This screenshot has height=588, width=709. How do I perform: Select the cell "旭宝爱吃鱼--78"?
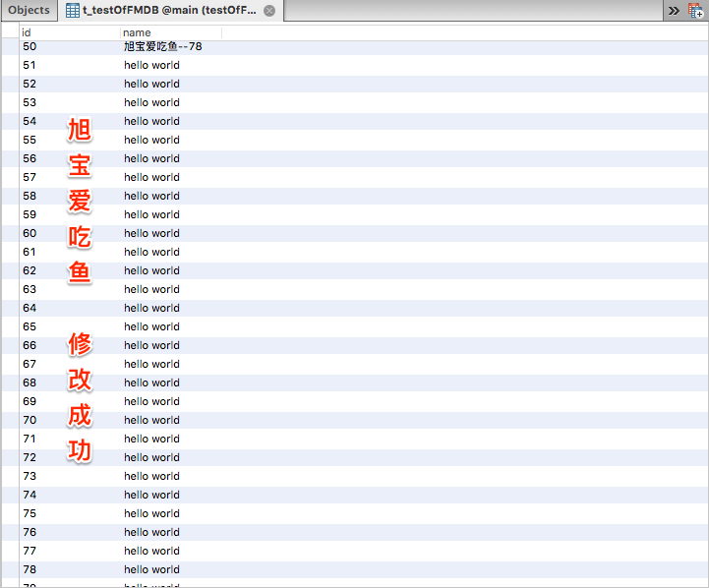[x=163, y=46]
